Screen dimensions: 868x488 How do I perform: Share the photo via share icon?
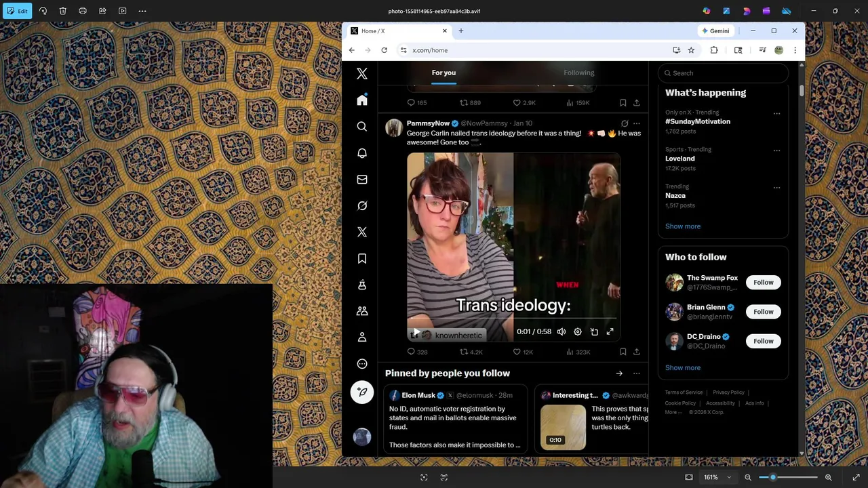tap(102, 11)
